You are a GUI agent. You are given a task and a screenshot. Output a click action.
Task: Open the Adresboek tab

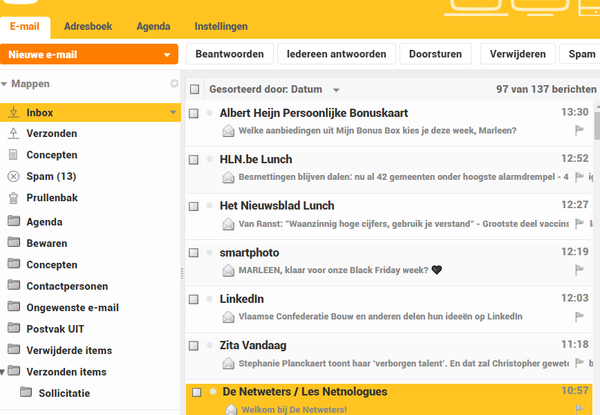click(x=88, y=26)
